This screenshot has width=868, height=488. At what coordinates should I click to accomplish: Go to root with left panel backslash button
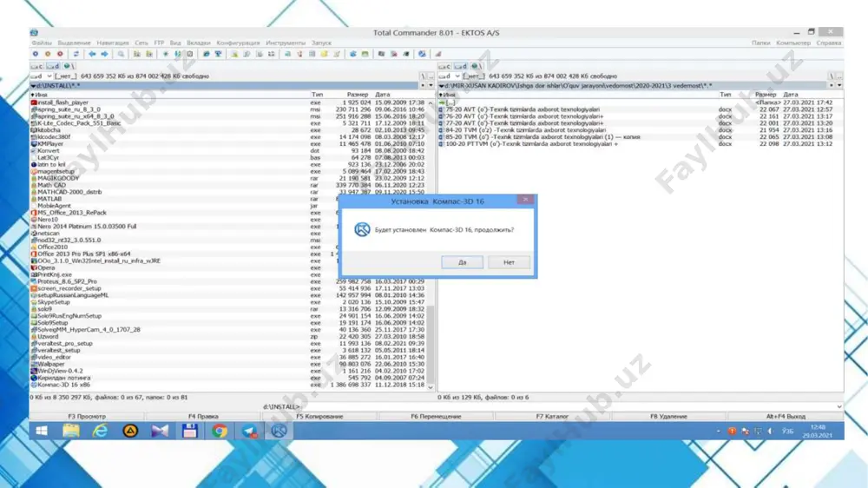point(423,76)
